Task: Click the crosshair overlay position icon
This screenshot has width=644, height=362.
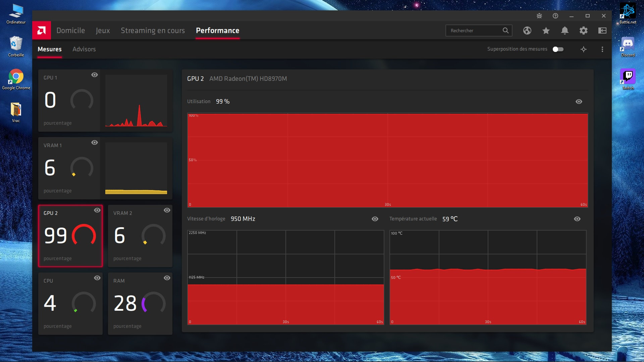Action: pyautogui.click(x=583, y=49)
